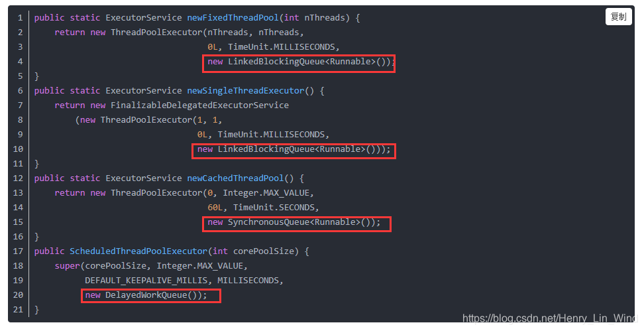Screen dimensions: 644x331
Task: Click newFixedThreadPool method name
Action: pyautogui.click(x=233, y=18)
